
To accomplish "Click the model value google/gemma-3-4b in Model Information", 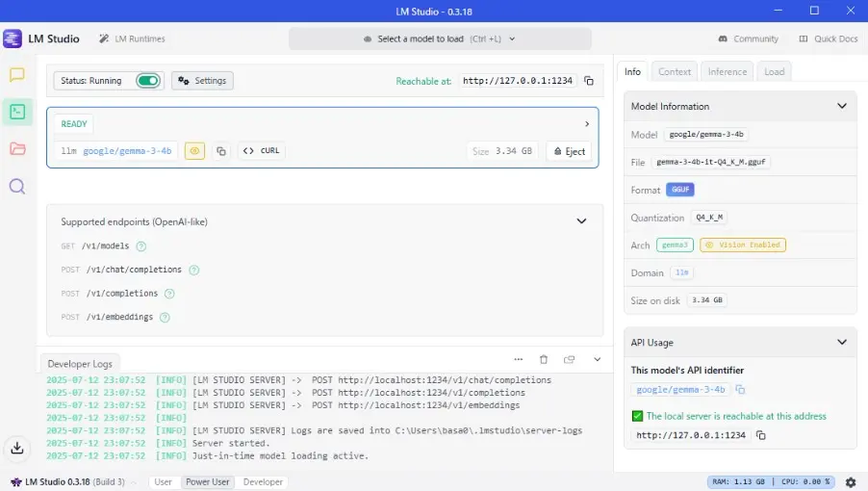I will pyautogui.click(x=705, y=135).
